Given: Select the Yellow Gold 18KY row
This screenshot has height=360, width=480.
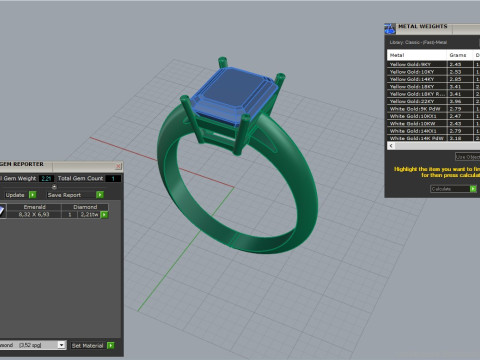Looking at the screenshot, I should pos(433,86).
